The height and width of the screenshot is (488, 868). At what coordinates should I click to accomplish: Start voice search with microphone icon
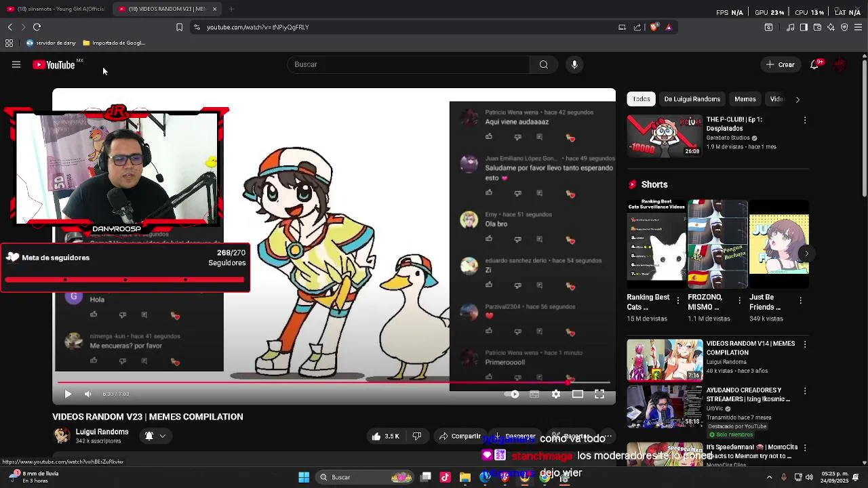(574, 64)
